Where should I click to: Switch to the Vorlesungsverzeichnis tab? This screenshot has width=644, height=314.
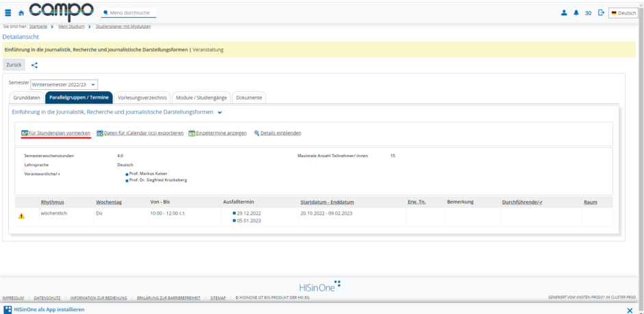coord(142,97)
